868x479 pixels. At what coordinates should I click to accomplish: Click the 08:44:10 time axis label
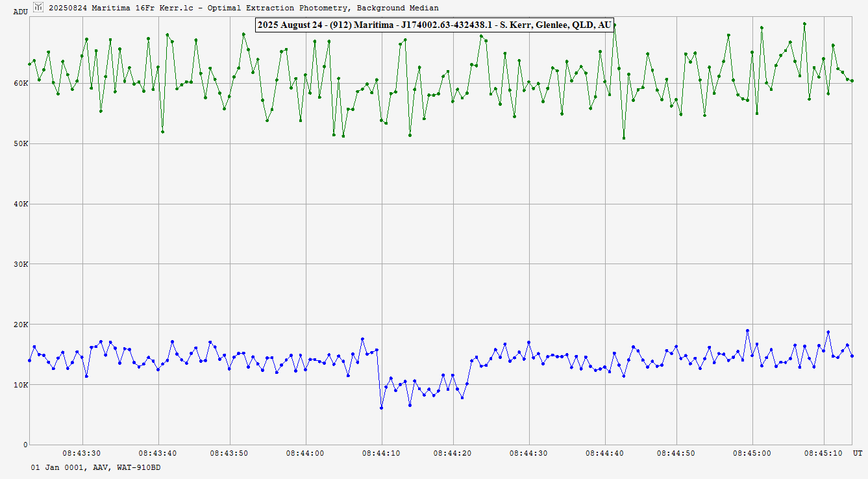coord(382,453)
